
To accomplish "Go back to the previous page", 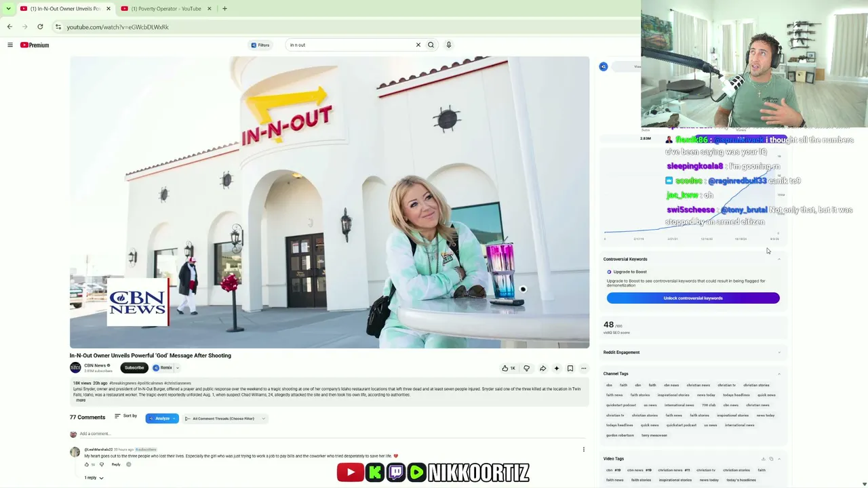I will point(9,27).
